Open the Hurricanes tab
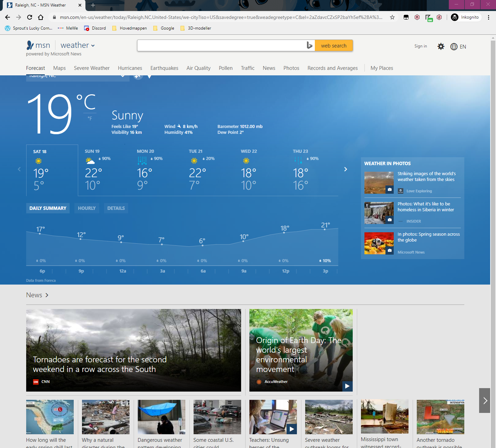The image size is (496, 448). click(x=130, y=68)
